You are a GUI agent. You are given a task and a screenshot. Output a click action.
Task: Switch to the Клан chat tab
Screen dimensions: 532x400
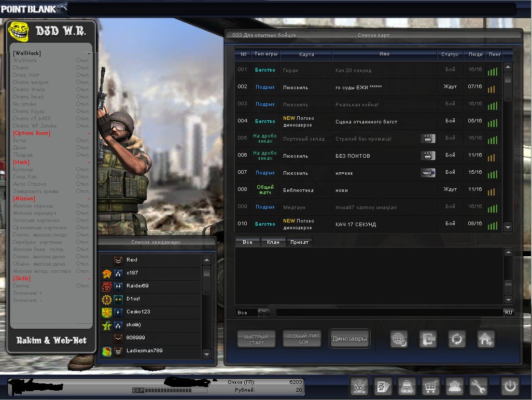(x=273, y=242)
